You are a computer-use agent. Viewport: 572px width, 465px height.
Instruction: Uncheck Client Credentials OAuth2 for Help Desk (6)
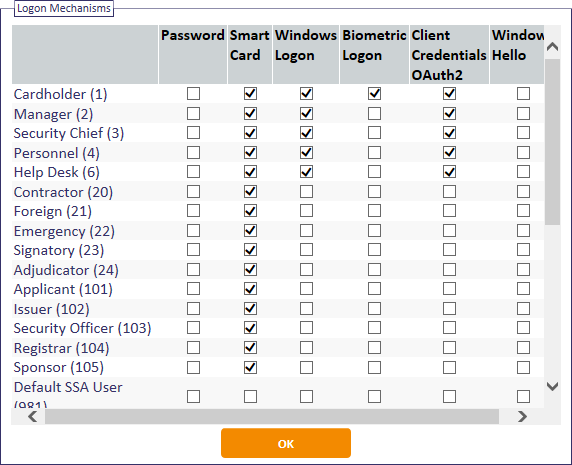pos(449,172)
